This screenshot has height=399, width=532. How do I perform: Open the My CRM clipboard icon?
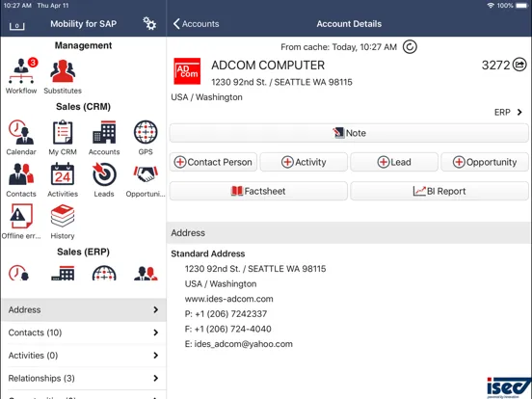63,132
